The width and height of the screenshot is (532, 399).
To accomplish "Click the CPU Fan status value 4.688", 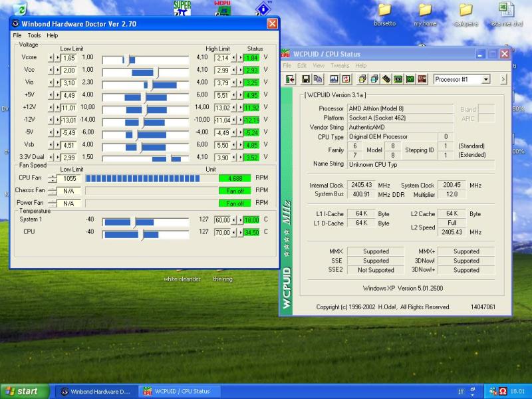I will pyautogui.click(x=235, y=178).
